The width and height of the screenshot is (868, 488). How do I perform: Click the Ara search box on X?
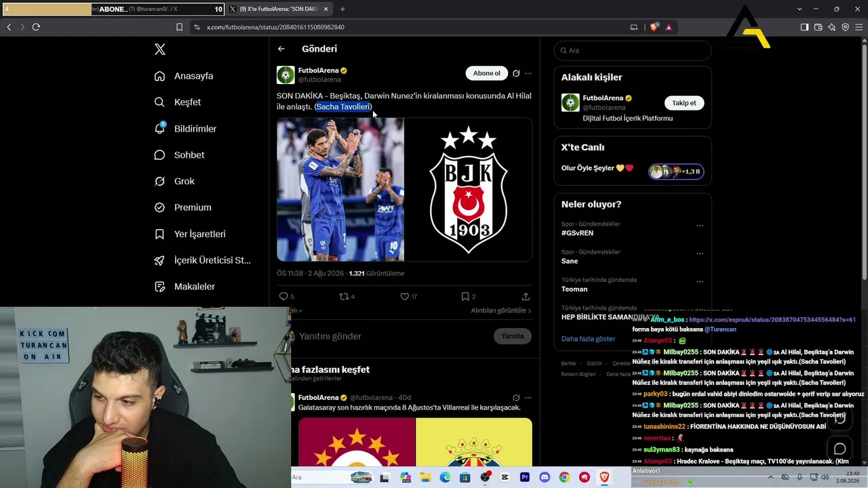point(633,50)
